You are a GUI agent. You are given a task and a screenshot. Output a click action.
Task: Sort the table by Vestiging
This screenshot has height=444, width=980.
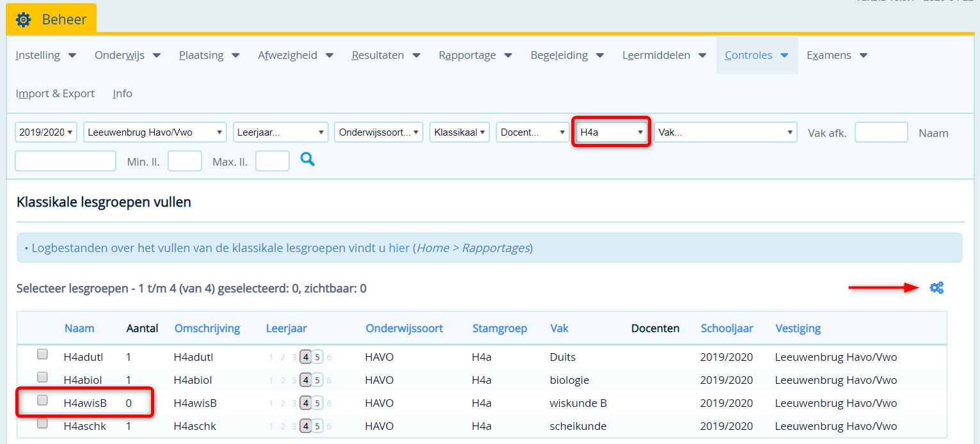click(x=798, y=328)
